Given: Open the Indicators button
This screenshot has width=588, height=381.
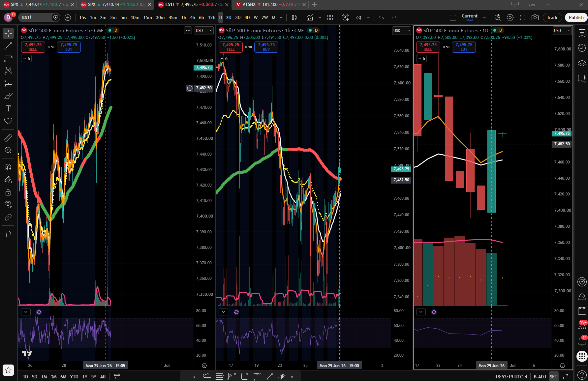Looking at the screenshot, I should point(310,17).
